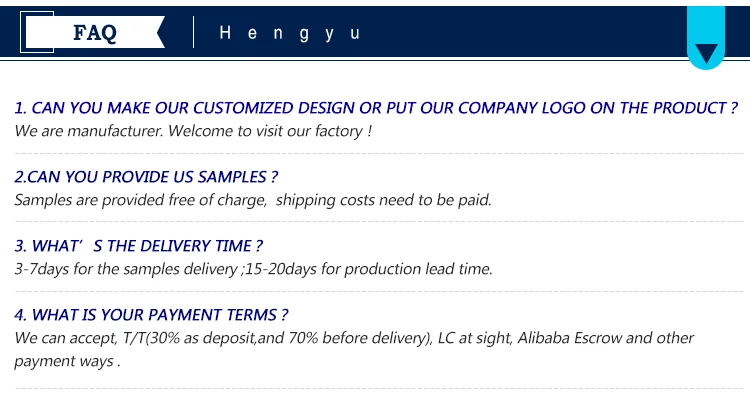750x401 pixels.
Task: Click the FAQ ribbon banner
Action: click(95, 33)
